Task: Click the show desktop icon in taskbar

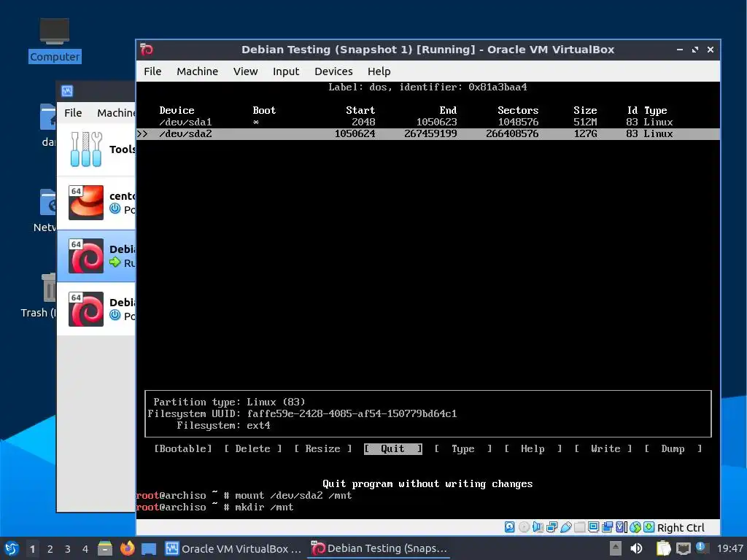Action: tap(149, 548)
